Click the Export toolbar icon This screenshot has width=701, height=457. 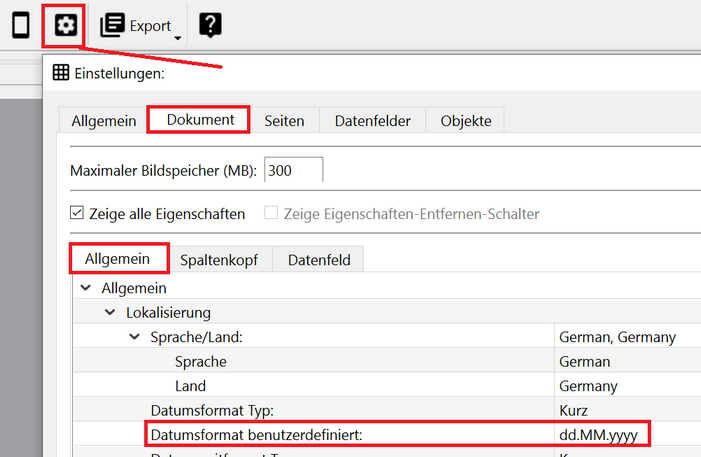click(x=113, y=26)
